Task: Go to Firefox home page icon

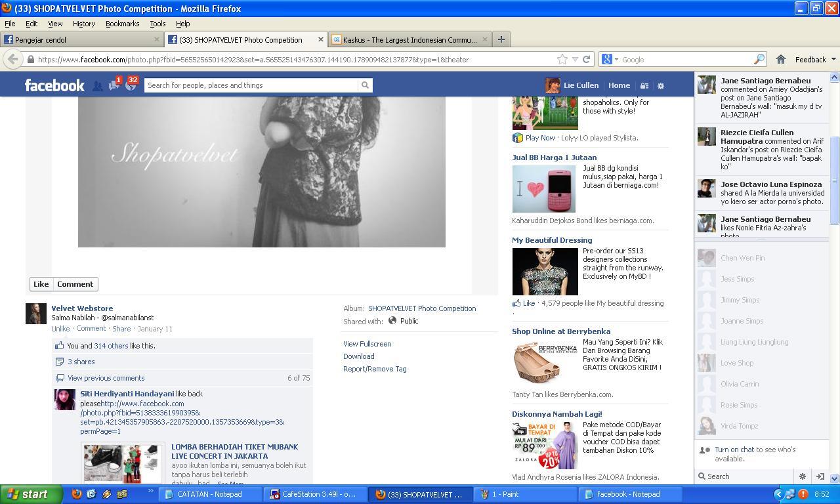Action: (780, 59)
